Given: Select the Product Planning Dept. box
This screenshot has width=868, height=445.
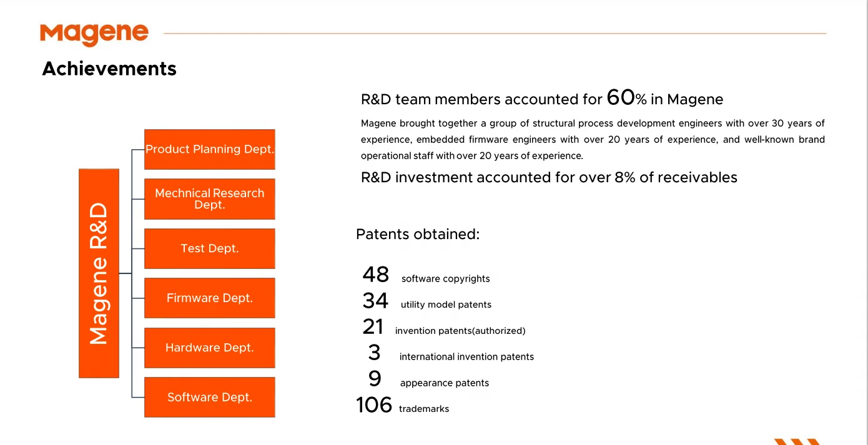Looking at the screenshot, I should point(209,149).
